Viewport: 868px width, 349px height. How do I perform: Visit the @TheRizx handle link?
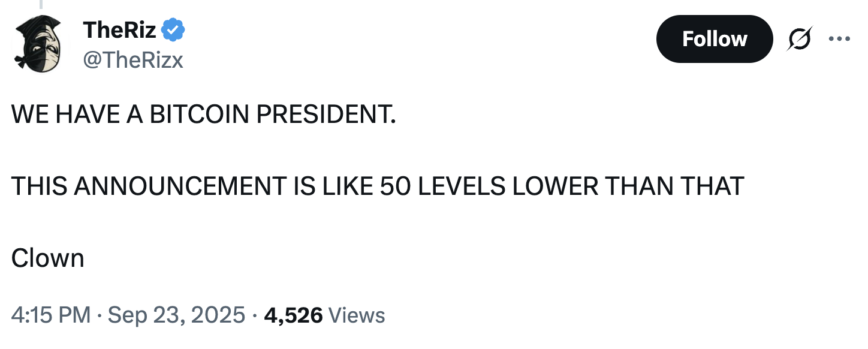(x=133, y=60)
